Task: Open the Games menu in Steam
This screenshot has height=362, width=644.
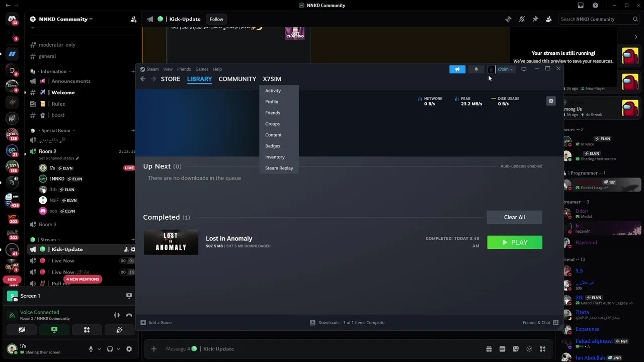Action: (202, 69)
